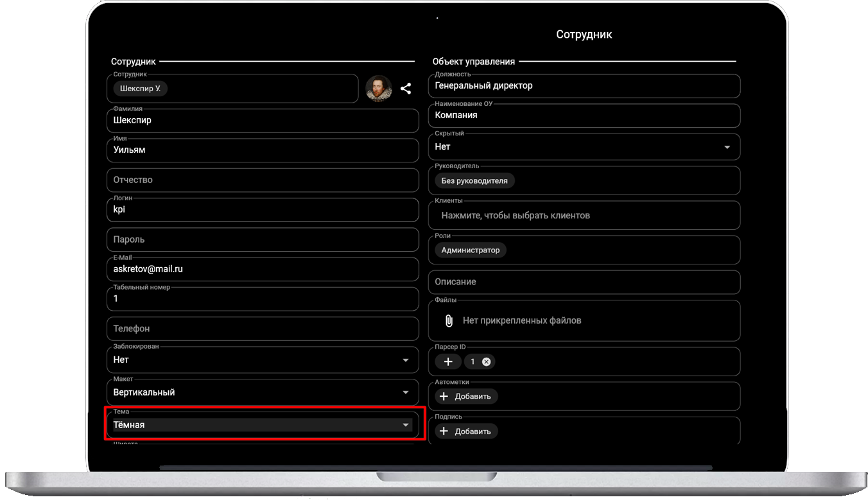The image size is (868, 504).
Task: Click the Фамилия input field
Action: tap(263, 121)
